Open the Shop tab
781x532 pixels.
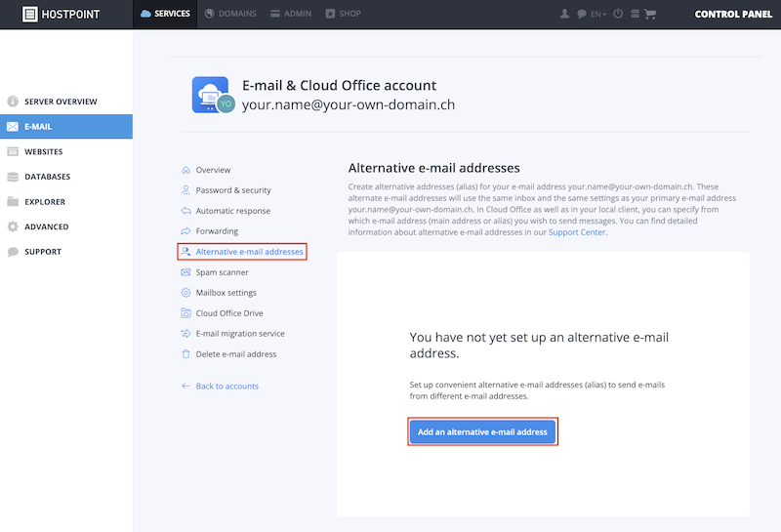tap(344, 14)
